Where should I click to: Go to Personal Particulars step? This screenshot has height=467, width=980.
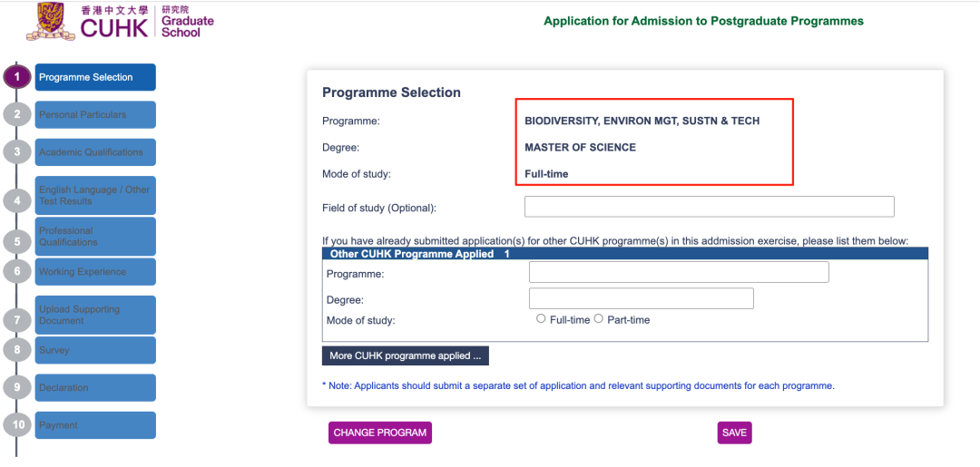point(95,115)
